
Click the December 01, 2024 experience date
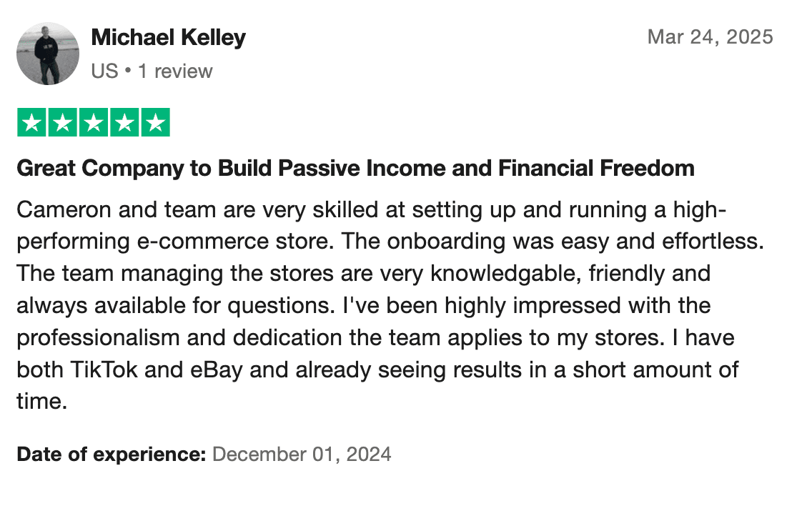click(302, 454)
